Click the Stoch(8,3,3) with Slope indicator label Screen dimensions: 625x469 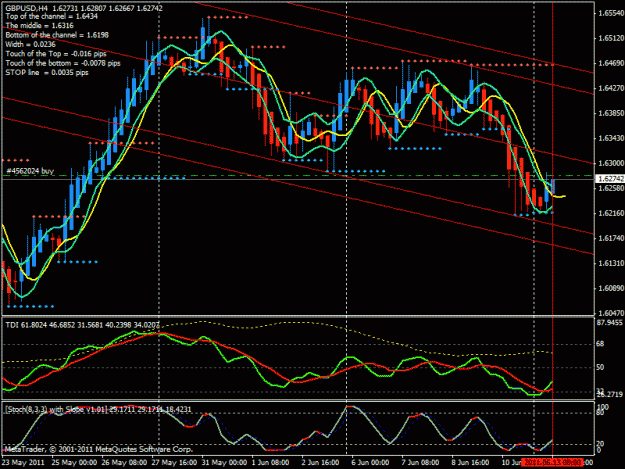[x=98, y=409]
